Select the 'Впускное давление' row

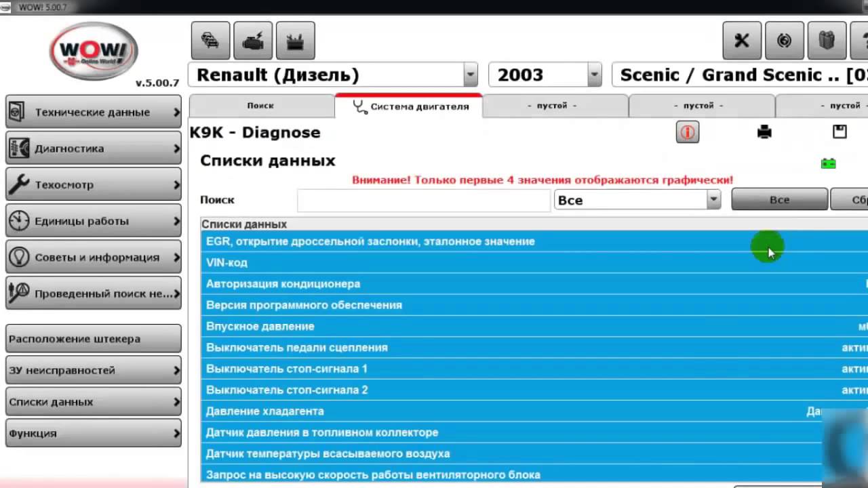tap(534, 326)
